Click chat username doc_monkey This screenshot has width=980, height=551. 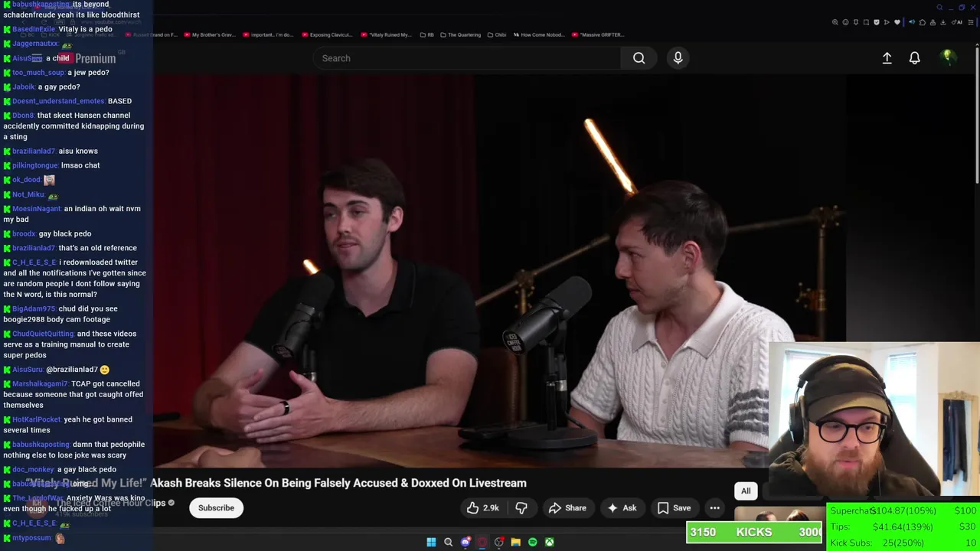tap(33, 470)
